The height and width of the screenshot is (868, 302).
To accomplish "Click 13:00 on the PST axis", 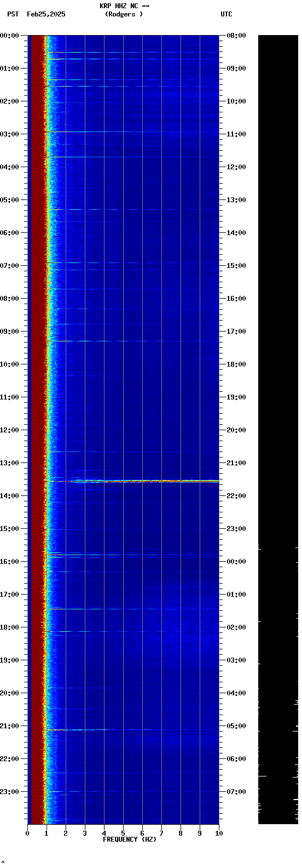I will (x=9, y=463).
